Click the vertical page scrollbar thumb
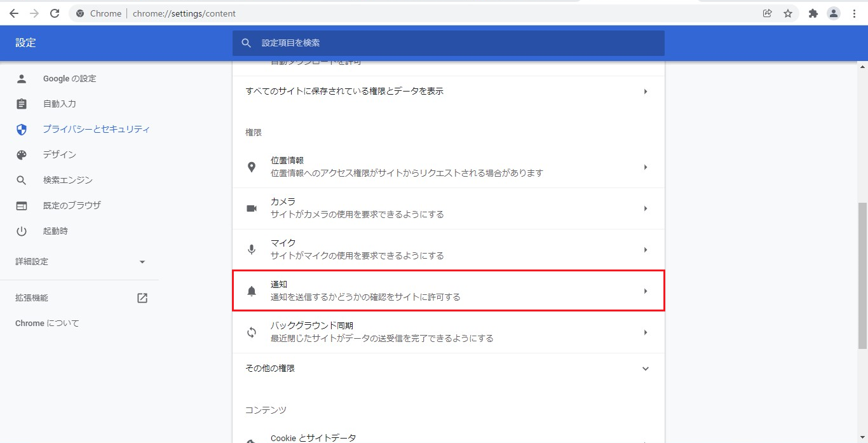 [862, 275]
